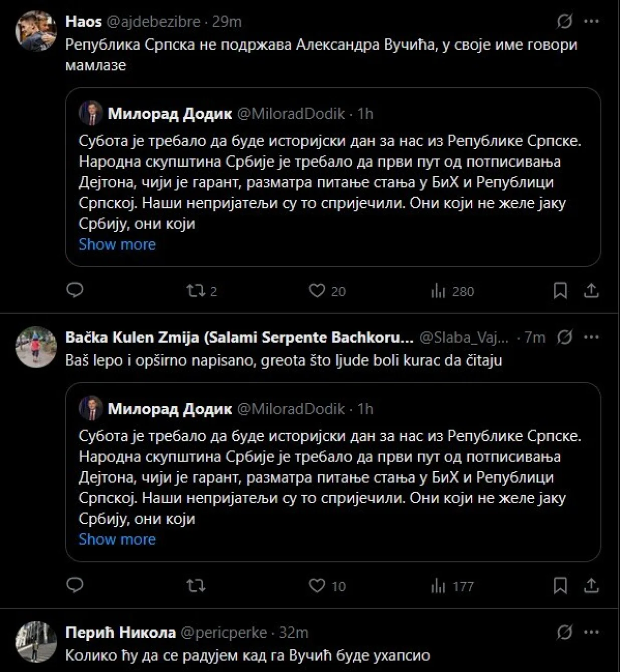Reply to Haos's tweet
The width and height of the screenshot is (620, 672).
(75, 290)
